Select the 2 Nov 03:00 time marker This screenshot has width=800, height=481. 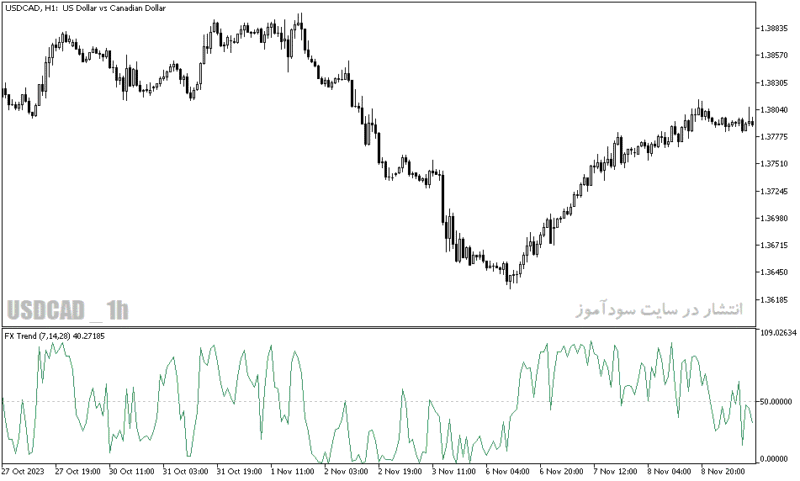tap(345, 471)
